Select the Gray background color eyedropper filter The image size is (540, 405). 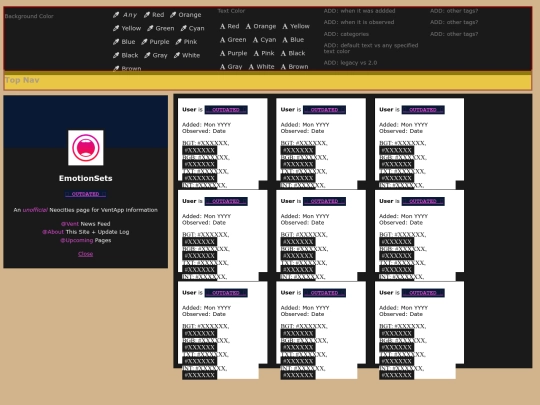coord(156,55)
